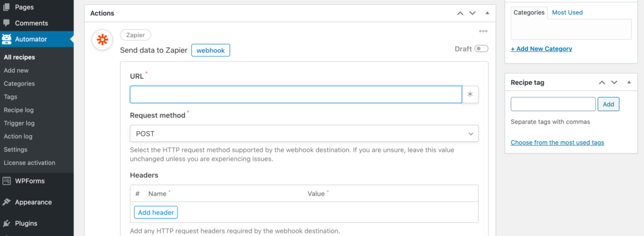The image size is (644, 236).
Task: Open Automator Settings
Action: point(16,149)
